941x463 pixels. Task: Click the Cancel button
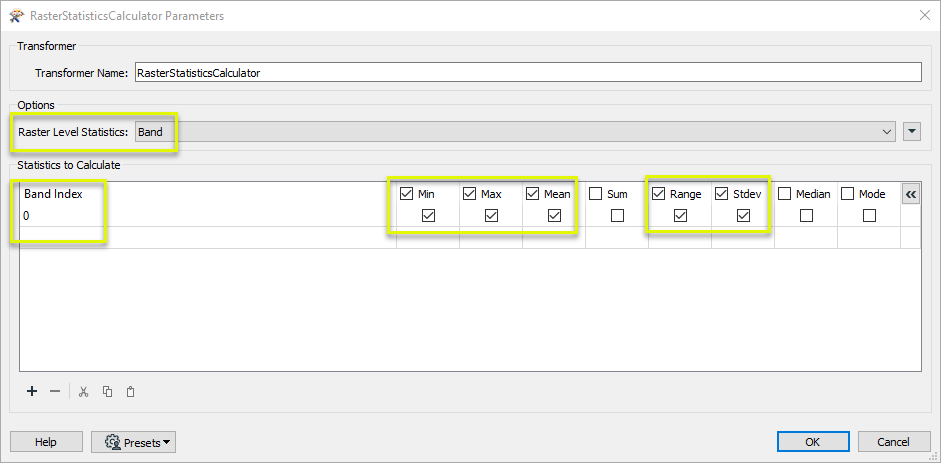click(894, 442)
